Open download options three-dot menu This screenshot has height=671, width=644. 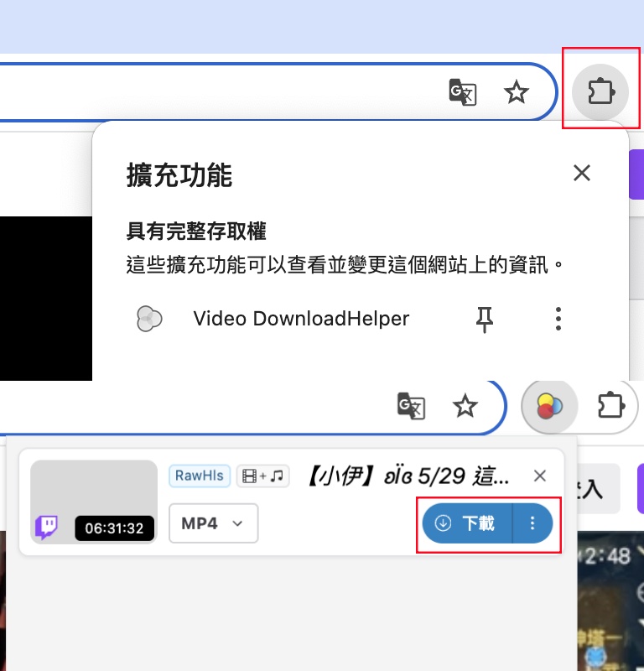pos(532,523)
